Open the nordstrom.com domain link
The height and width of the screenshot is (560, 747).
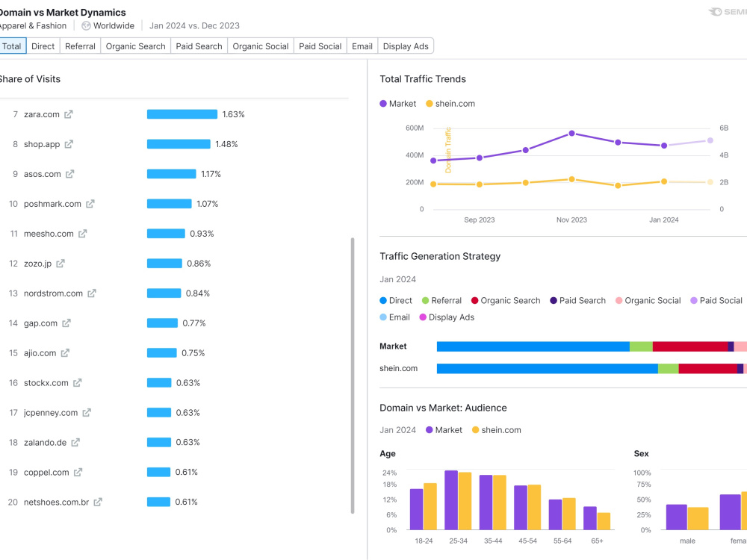click(53, 293)
